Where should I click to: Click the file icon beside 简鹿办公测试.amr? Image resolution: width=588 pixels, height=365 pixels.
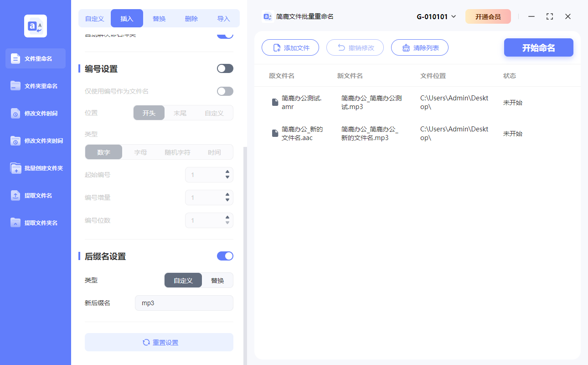click(x=275, y=102)
